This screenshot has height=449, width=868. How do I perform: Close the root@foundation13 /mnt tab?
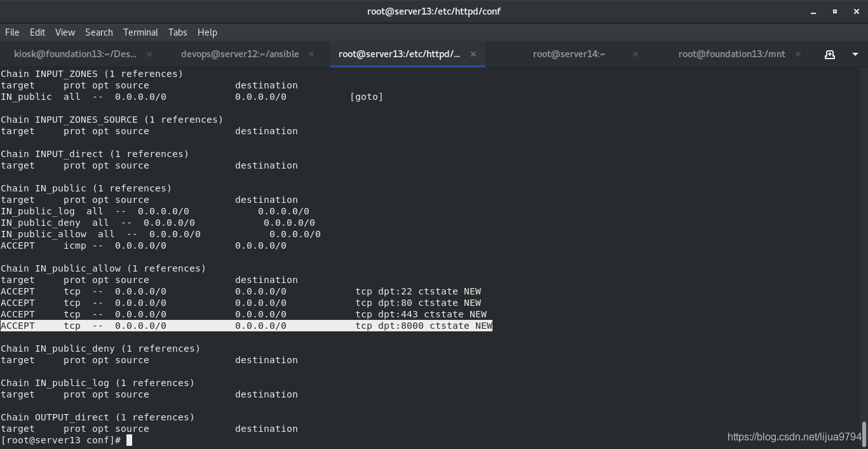click(x=797, y=54)
